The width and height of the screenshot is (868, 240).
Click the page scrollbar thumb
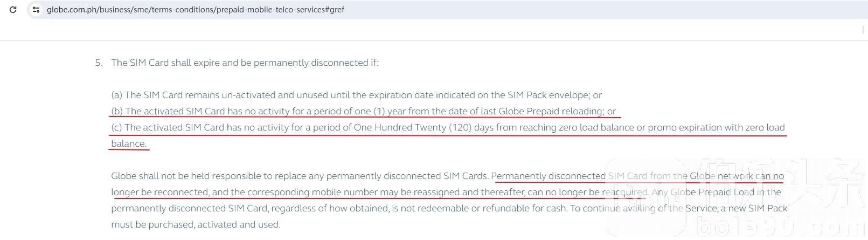(863, 30)
